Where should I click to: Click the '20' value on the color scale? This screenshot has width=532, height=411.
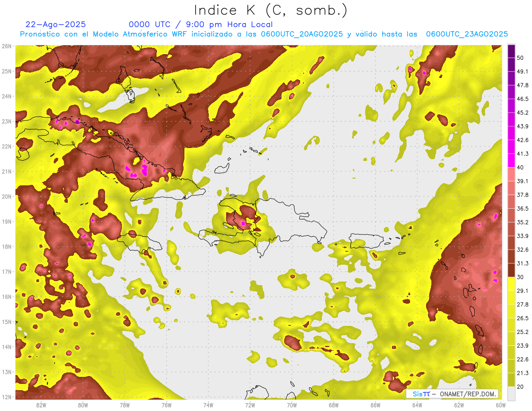coord(520,387)
